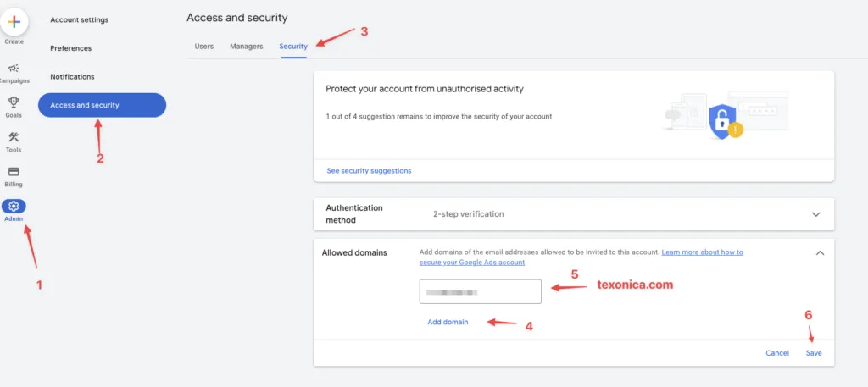Open Account settings in the sidebar
Viewport: 868px width, 387px height.
point(79,20)
